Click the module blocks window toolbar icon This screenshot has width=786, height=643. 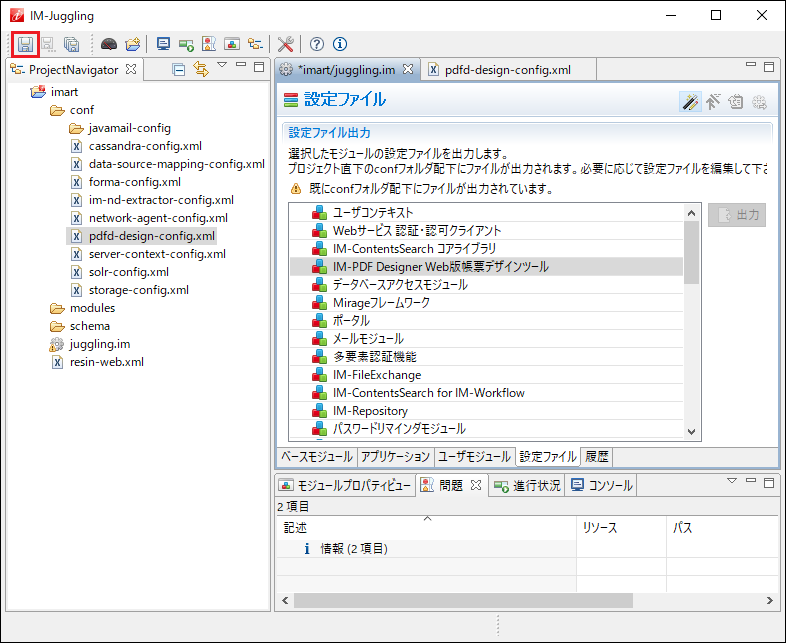pyautogui.click(x=232, y=44)
